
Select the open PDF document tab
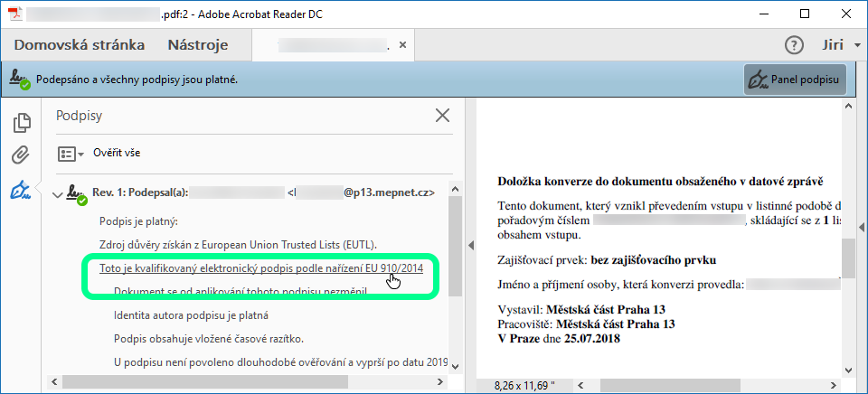tap(332, 45)
